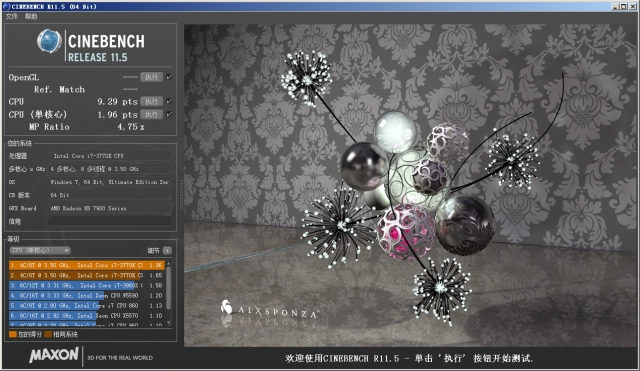640x371 pixels.
Task: Click the empty 信息 input field
Action: pyautogui.click(x=110, y=221)
